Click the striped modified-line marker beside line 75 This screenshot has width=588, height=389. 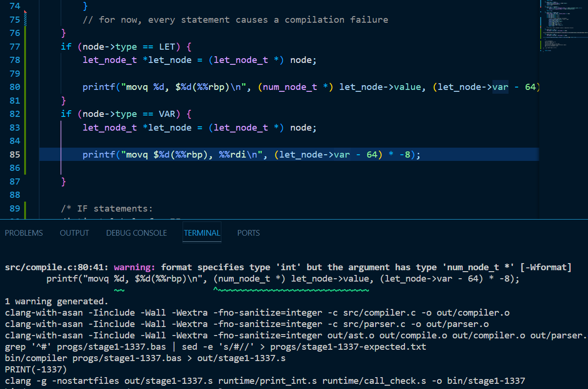pyautogui.click(x=25, y=19)
